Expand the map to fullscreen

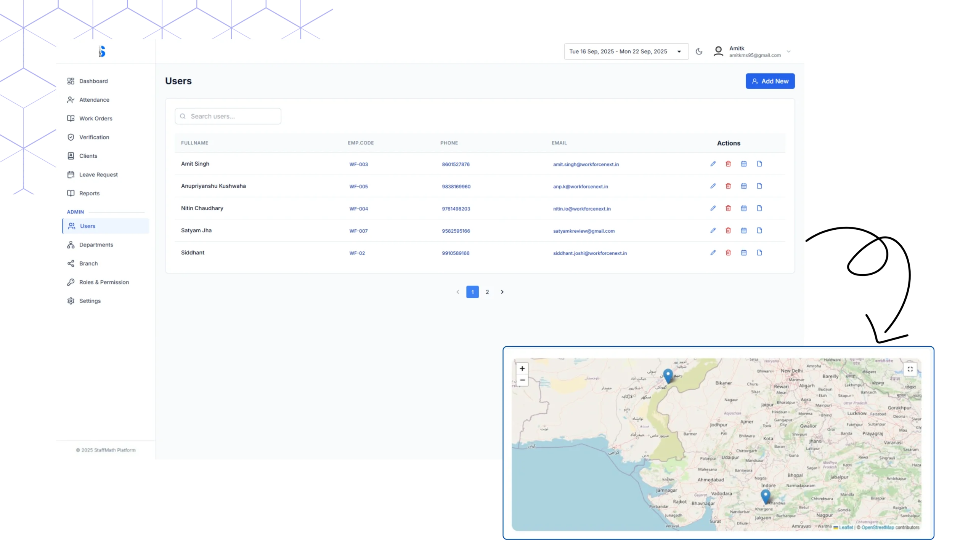[910, 369]
